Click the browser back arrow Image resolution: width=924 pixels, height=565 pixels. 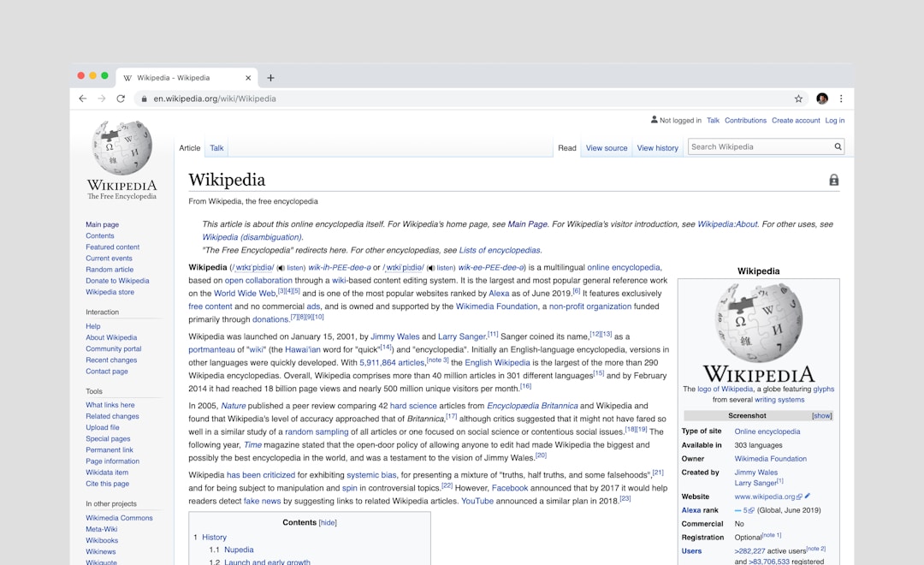tap(83, 98)
